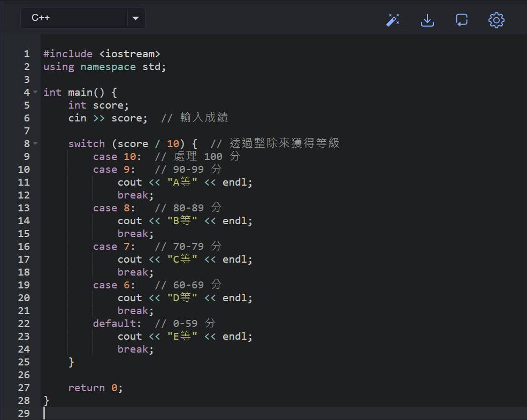Click on 'int score;' declaration
The height and width of the screenshot is (420, 527).
98,105
